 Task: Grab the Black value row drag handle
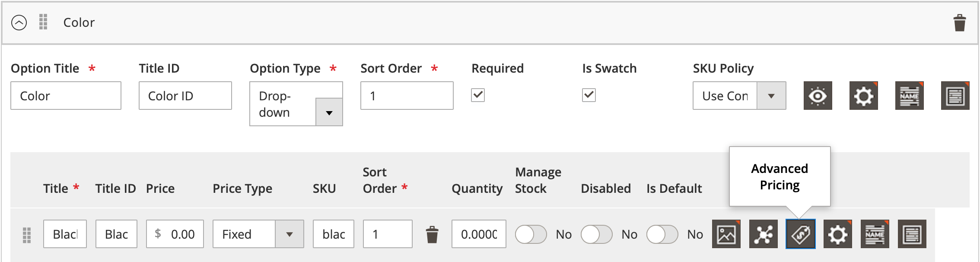pyautogui.click(x=27, y=235)
